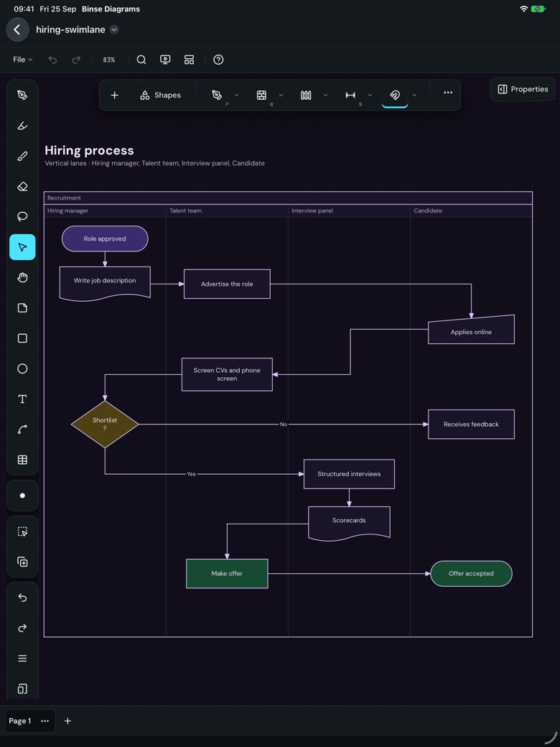560x747 pixels.
Task: Open the Shapes library
Action: 161,96
